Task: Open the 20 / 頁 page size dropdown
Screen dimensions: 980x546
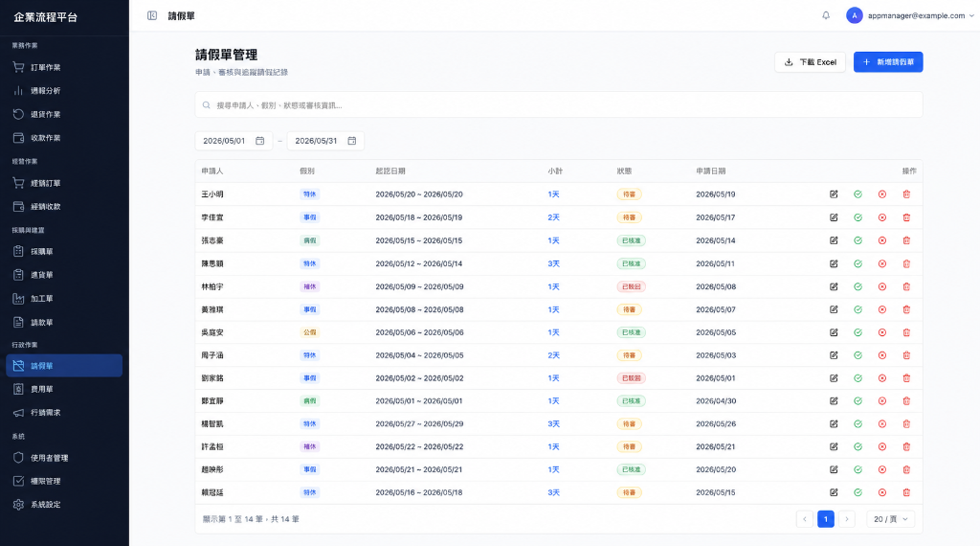Action: 891,519
